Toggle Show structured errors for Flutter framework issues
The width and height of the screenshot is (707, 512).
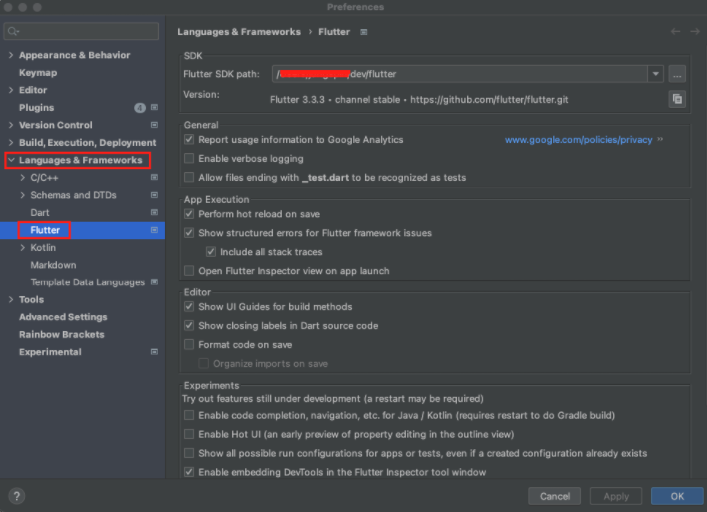(189, 233)
